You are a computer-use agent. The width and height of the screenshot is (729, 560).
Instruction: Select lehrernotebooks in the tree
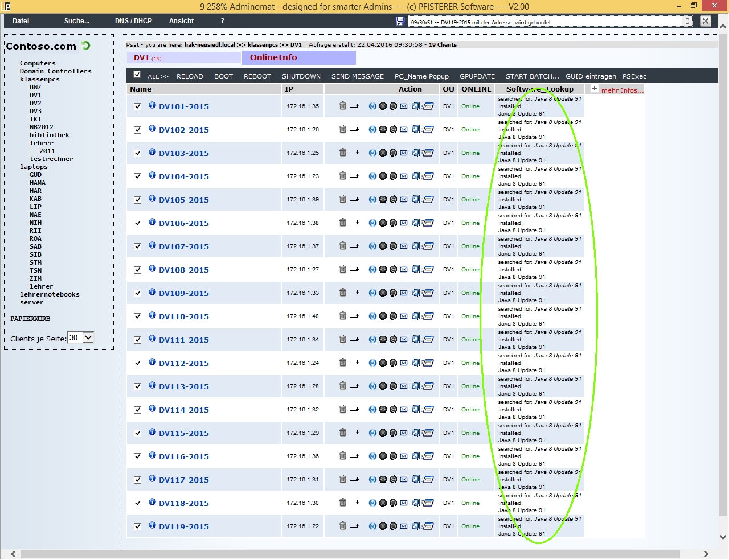[50, 294]
